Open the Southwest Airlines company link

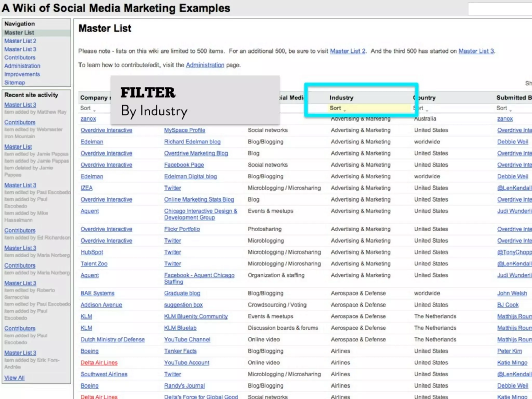[x=104, y=374]
